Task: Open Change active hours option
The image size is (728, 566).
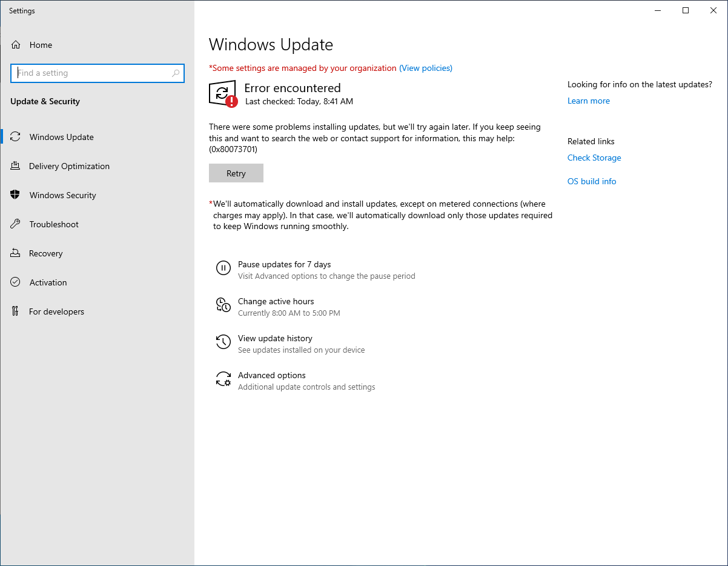Action: coord(276,302)
